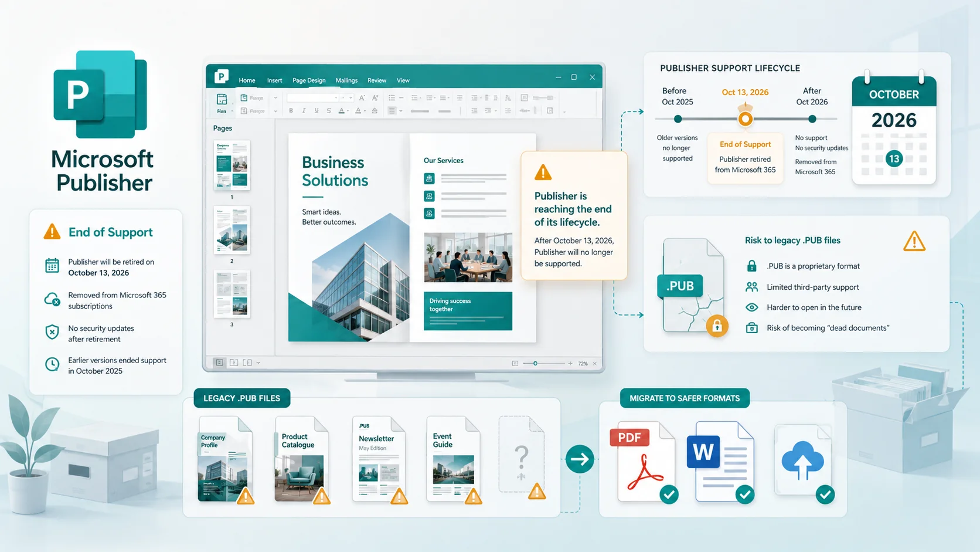
Task: Click the cracked .PUB file icon
Action: (693, 286)
